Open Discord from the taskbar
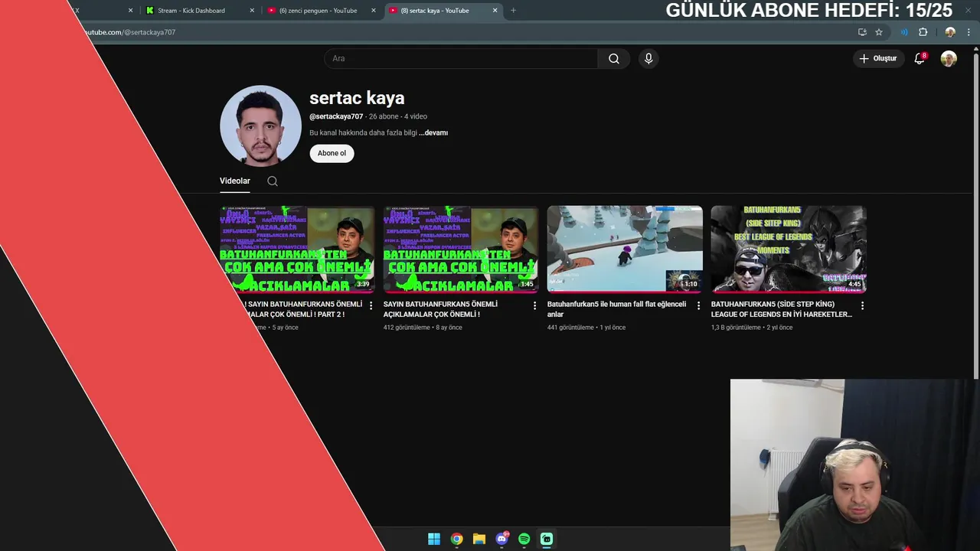Screen dimensions: 980x551 501,539
